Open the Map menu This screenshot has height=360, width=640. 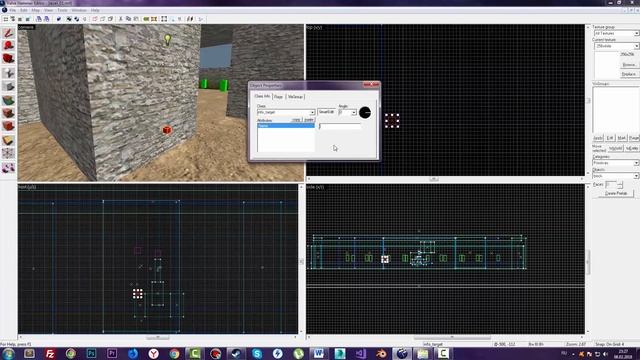pos(36,10)
